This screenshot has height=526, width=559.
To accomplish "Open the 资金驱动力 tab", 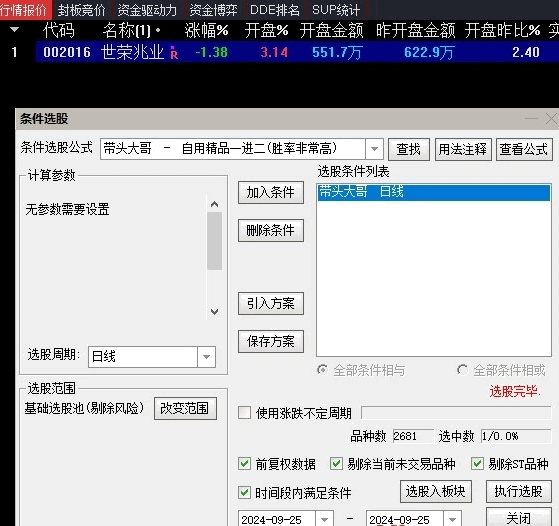I will [147, 10].
